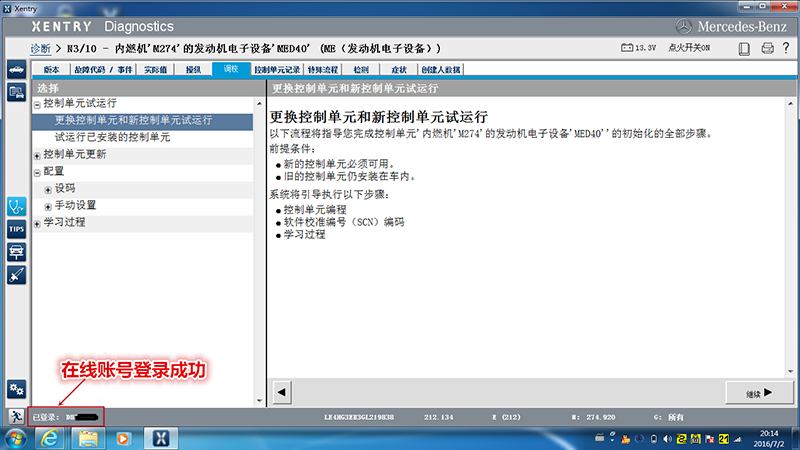Click the volume speaker tray icon
This screenshot has height=450, width=800.
(x=667, y=439)
